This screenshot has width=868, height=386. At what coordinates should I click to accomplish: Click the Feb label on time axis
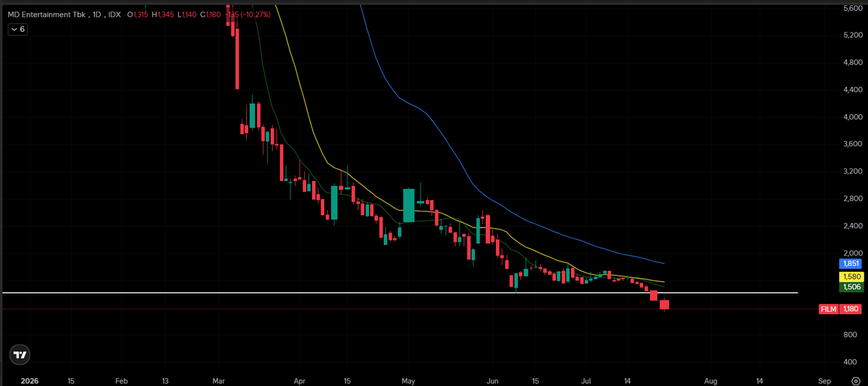[x=122, y=381]
